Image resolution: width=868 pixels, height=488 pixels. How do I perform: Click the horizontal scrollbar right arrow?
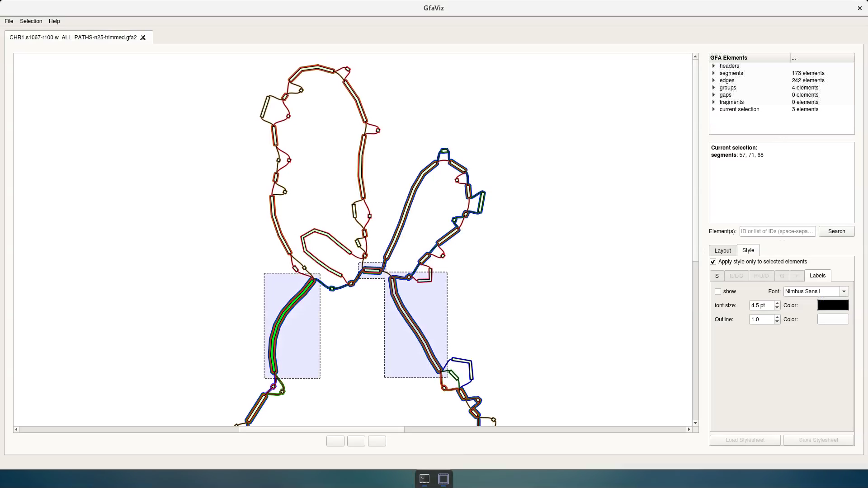click(689, 429)
